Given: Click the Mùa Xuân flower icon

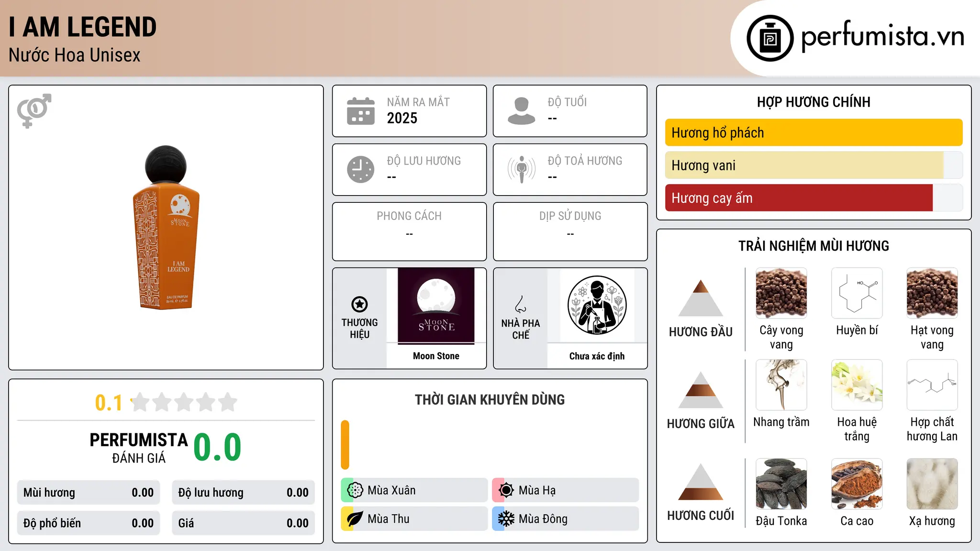Looking at the screenshot, I should 355,490.
